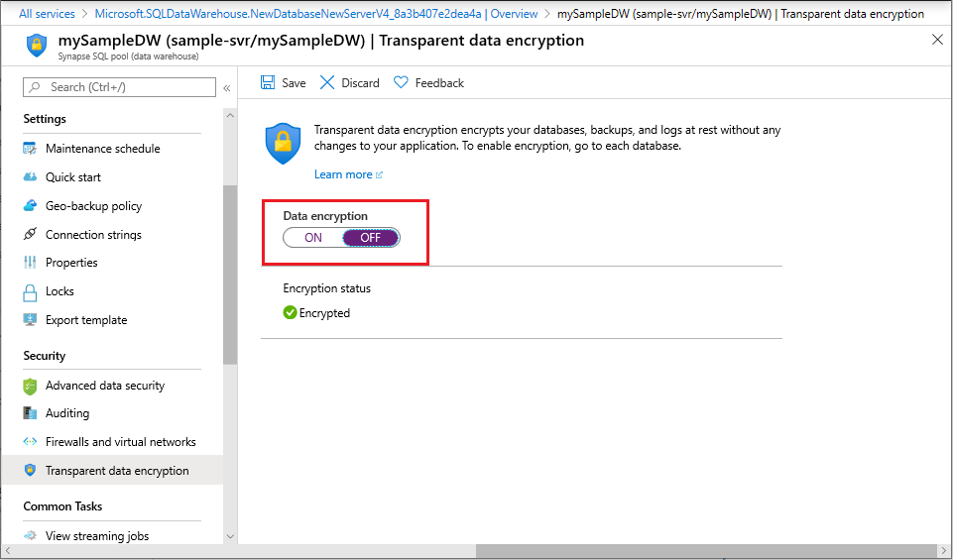This screenshot has width=953, height=560.
Task: Click the Connection strings plug icon
Action: (x=30, y=234)
